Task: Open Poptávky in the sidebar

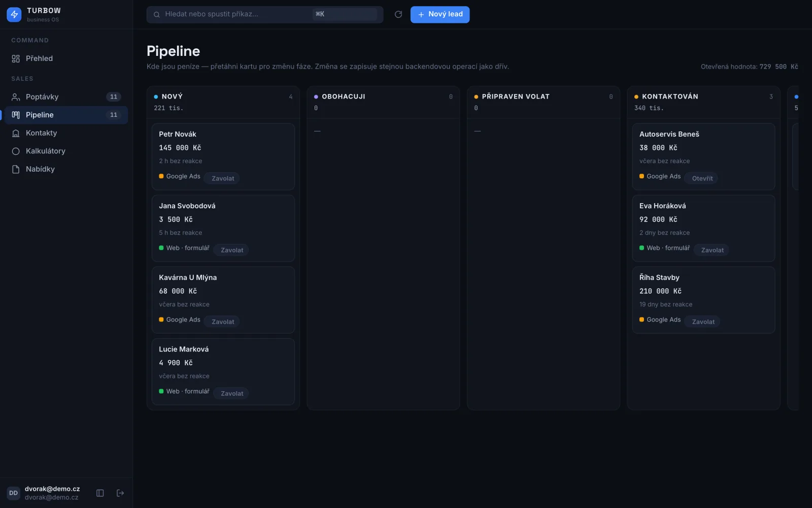Action: pos(66,97)
